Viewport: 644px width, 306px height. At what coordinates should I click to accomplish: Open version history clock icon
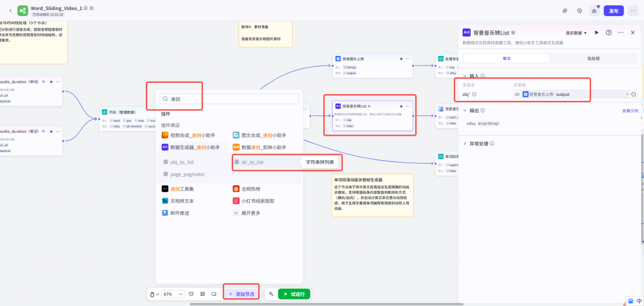click(579, 11)
